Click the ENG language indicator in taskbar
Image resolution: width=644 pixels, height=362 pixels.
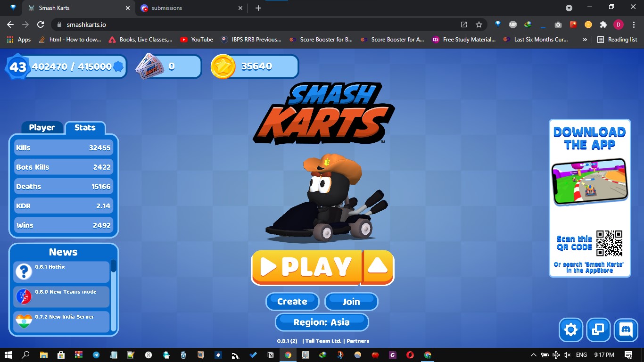click(x=581, y=355)
